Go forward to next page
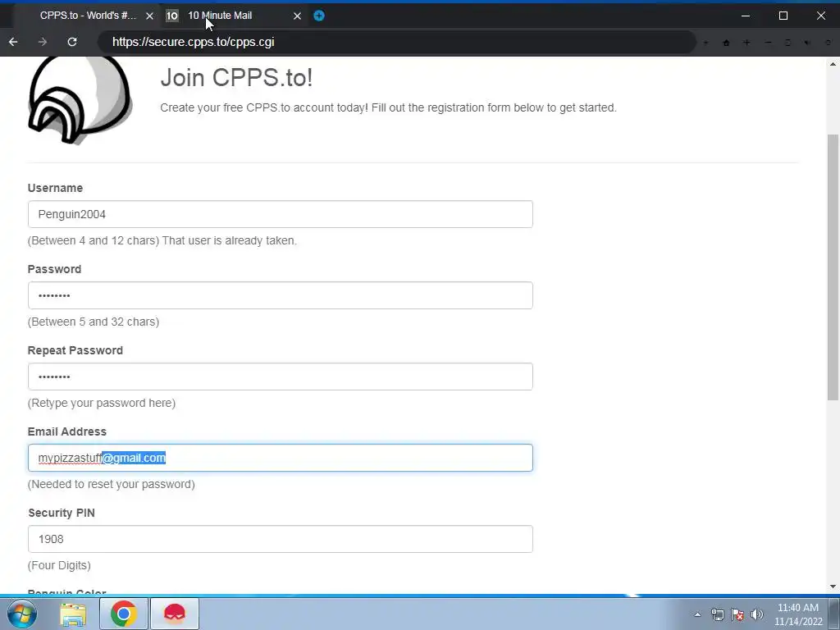This screenshot has width=840, height=630. click(43, 42)
